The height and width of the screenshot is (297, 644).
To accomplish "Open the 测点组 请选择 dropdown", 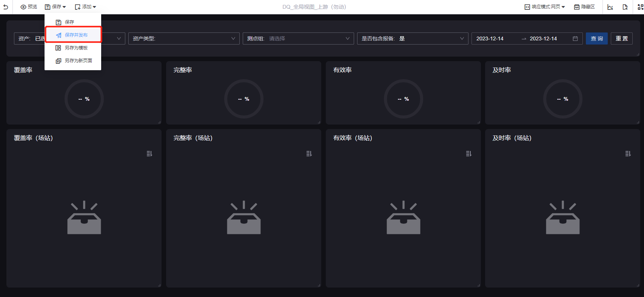I will (x=298, y=38).
